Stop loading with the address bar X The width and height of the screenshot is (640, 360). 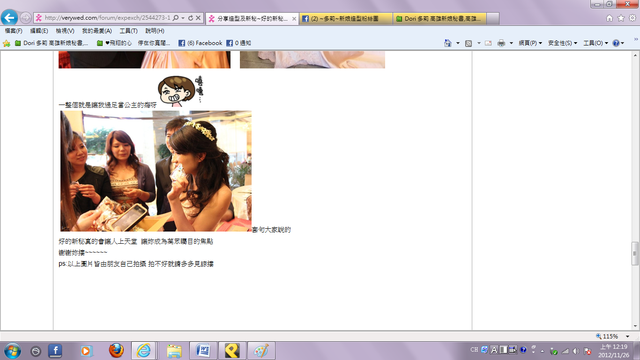(x=198, y=18)
